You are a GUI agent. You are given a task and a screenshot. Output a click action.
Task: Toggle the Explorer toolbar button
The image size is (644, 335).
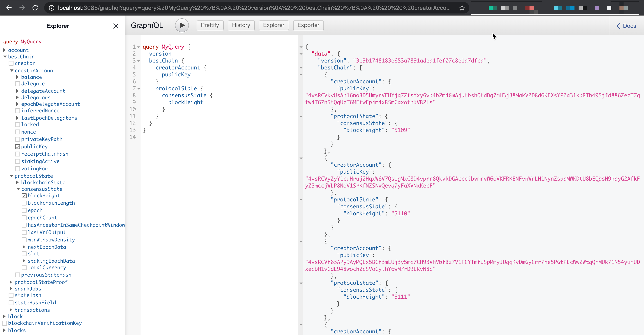[x=274, y=25]
